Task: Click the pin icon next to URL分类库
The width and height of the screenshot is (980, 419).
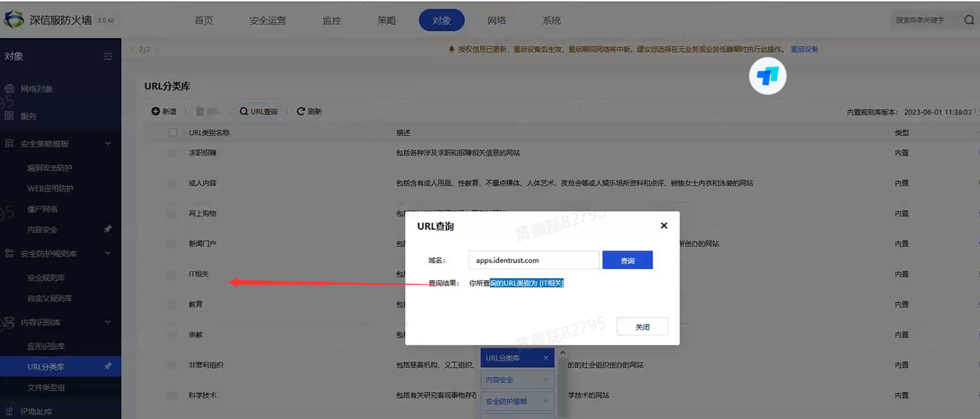Action: pyautogui.click(x=108, y=366)
